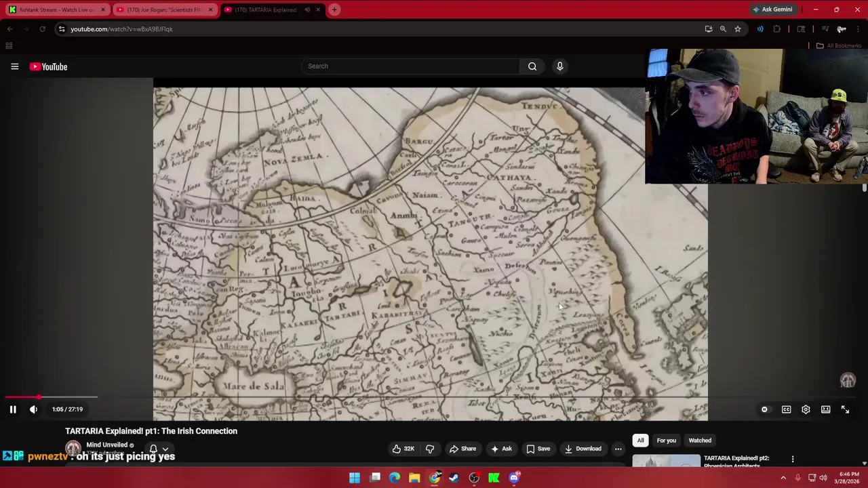Open Steam from the taskbar
Viewport: 868px width, 488px height.
[454, 478]
